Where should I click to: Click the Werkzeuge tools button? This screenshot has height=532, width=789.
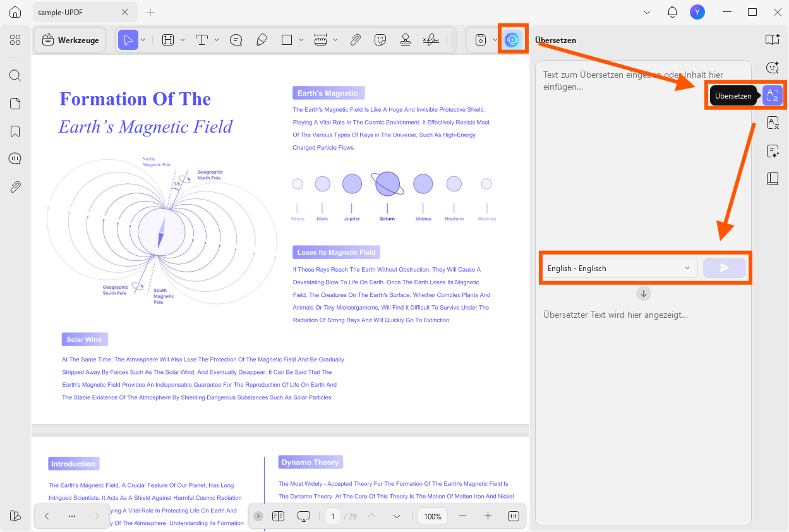(x=70, y=40)
